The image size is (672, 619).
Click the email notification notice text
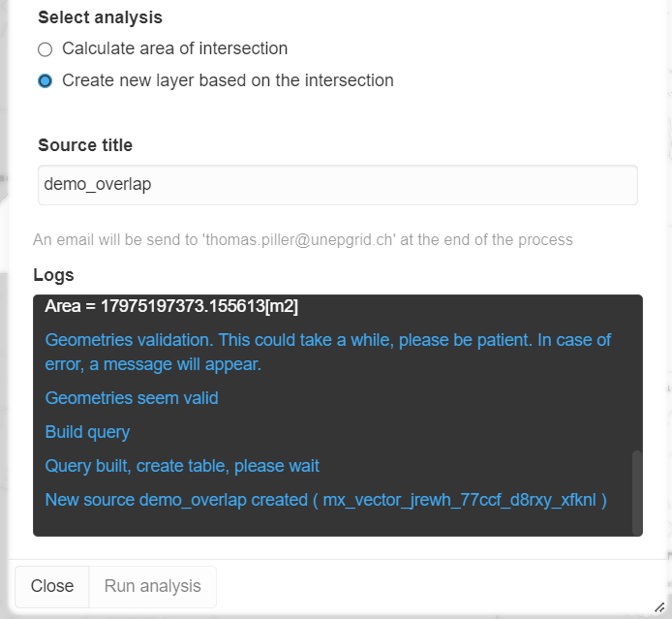302,239
